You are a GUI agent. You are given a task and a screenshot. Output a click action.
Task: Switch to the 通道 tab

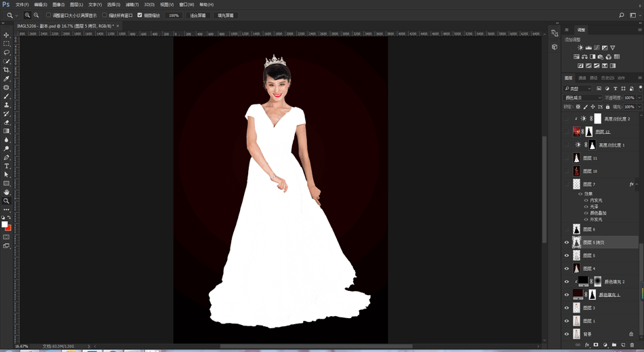point(582,78)
